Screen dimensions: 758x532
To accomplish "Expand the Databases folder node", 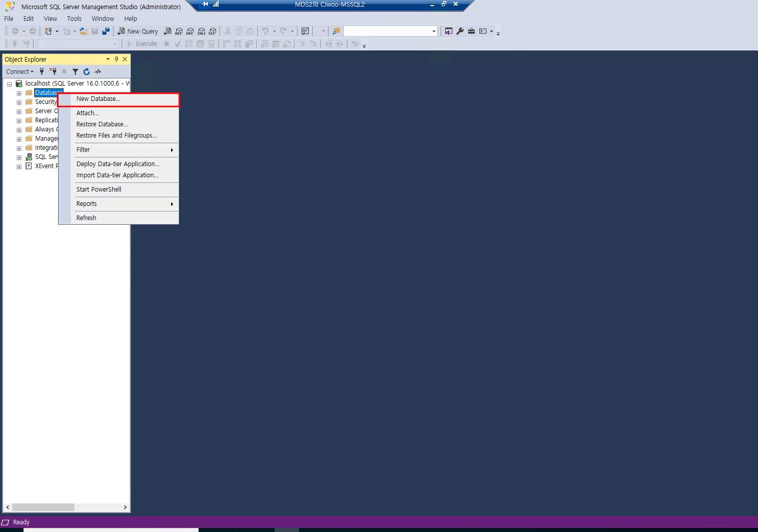I will pos(19,93).
